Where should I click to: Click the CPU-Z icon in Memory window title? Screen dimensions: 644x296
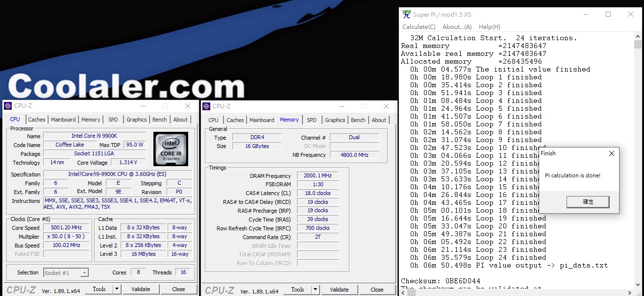click(x=207, y=106)
